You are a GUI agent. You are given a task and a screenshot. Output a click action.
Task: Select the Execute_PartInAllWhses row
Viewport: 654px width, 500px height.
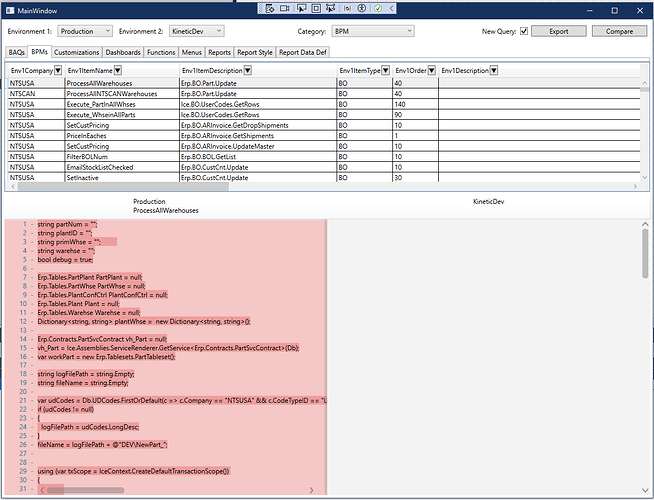(324, 104)
